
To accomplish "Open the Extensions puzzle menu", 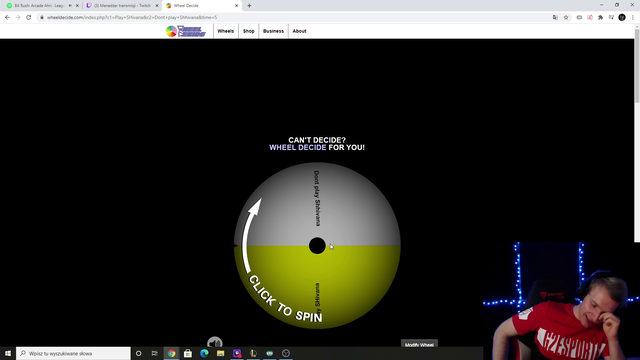I will (600, 18).
